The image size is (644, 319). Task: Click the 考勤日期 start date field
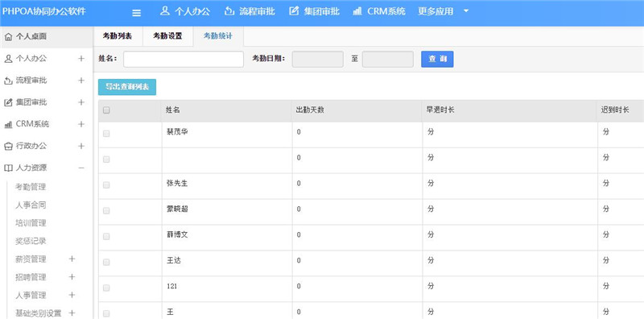(318, 59)
